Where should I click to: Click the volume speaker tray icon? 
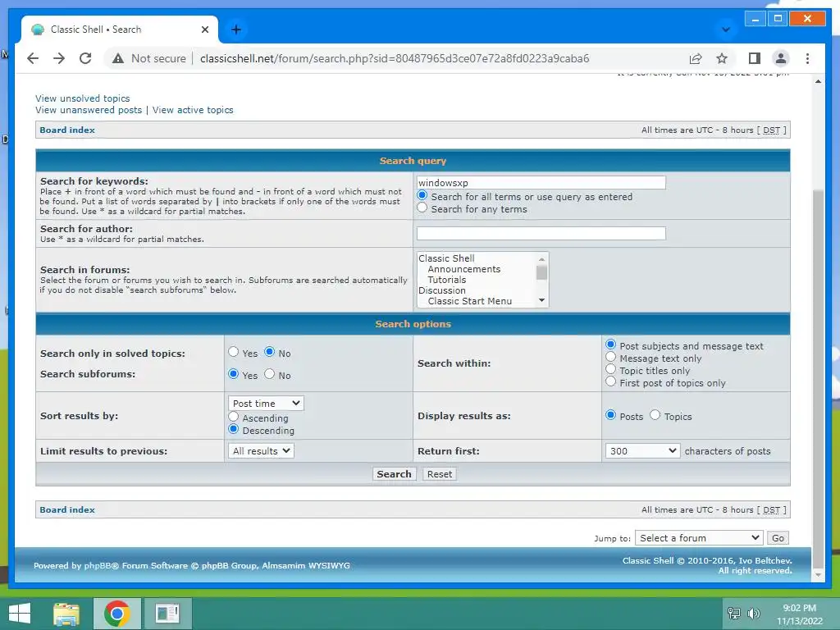[754, 614]
